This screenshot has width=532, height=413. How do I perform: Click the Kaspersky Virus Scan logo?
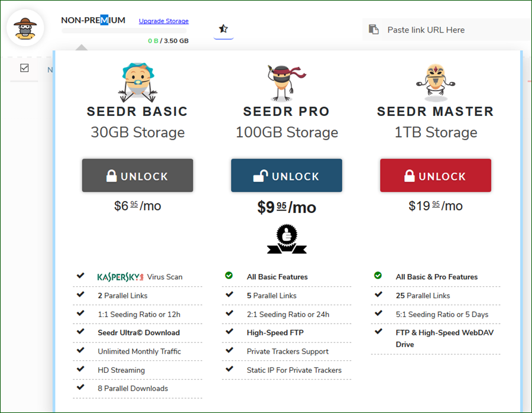(x=121, y=277)
